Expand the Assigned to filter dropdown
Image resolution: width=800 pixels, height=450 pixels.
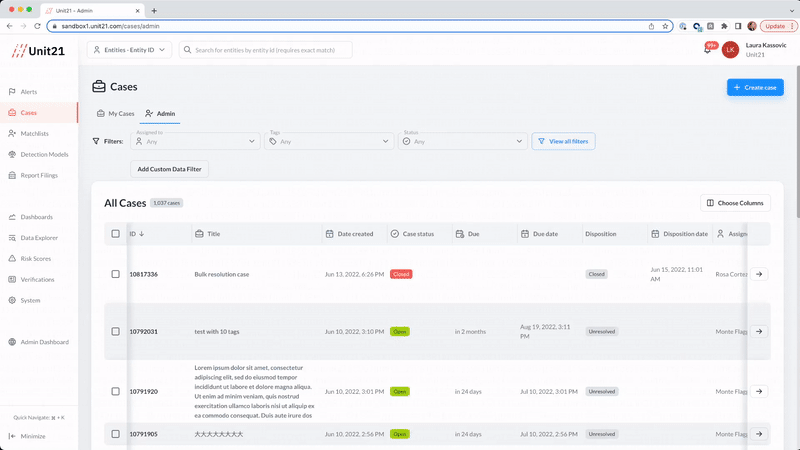(x=195, y=141)
